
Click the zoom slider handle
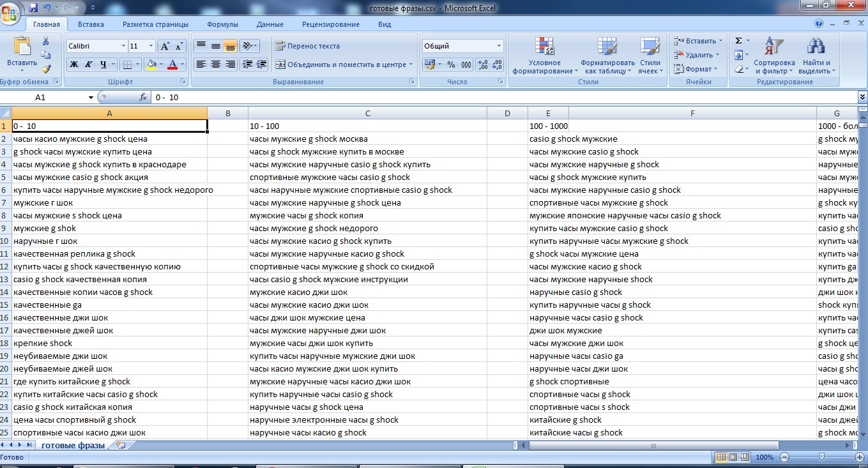pyautogui.click(x=821, y=457)
